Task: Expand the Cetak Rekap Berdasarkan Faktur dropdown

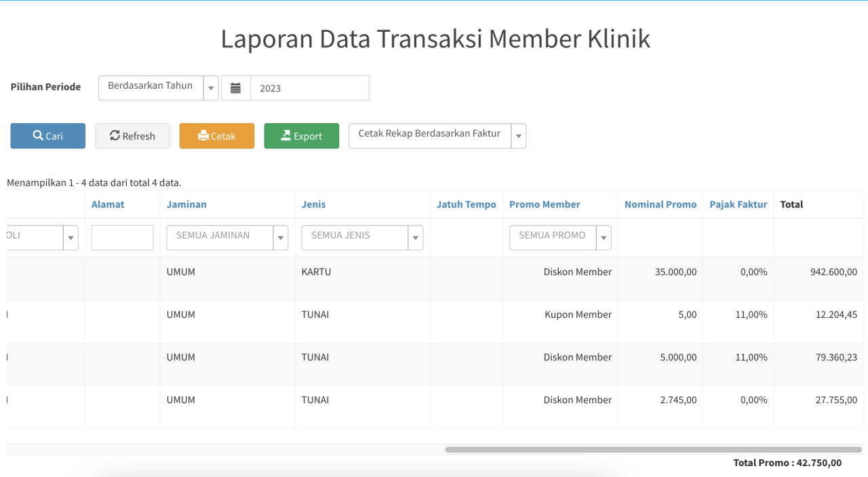Action: coord(437,136)
